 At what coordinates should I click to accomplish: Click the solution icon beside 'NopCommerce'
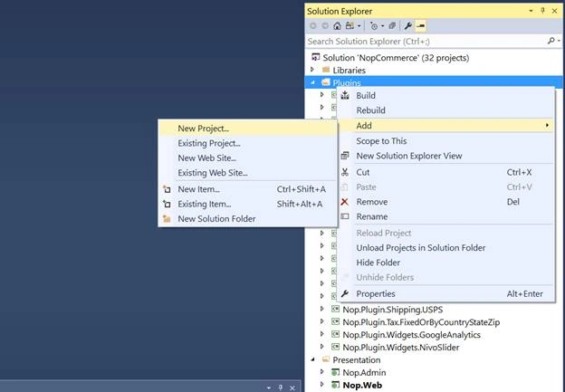(x=315, y=57)
